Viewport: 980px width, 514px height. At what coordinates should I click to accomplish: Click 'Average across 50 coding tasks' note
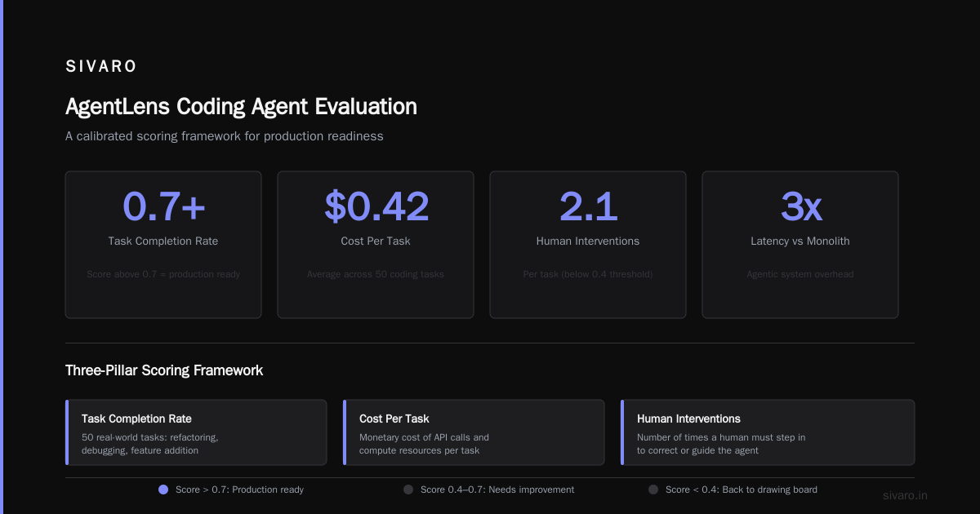[x=376, y=274]
